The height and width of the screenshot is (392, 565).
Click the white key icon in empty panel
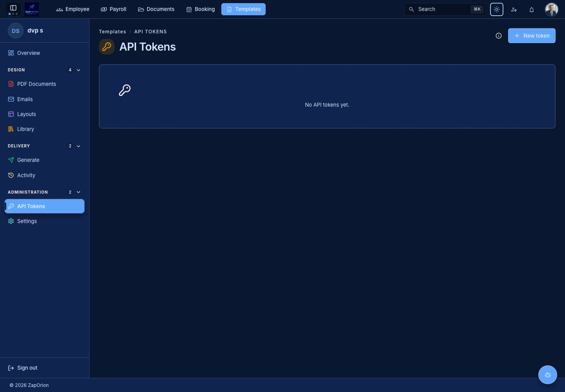tap(125, 90)
